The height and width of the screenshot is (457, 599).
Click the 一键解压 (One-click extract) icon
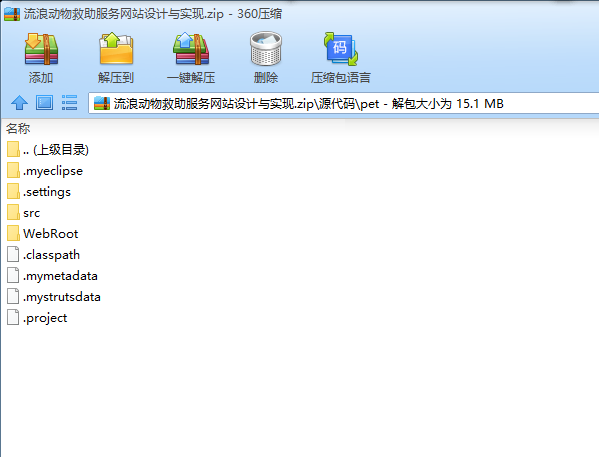191,49
